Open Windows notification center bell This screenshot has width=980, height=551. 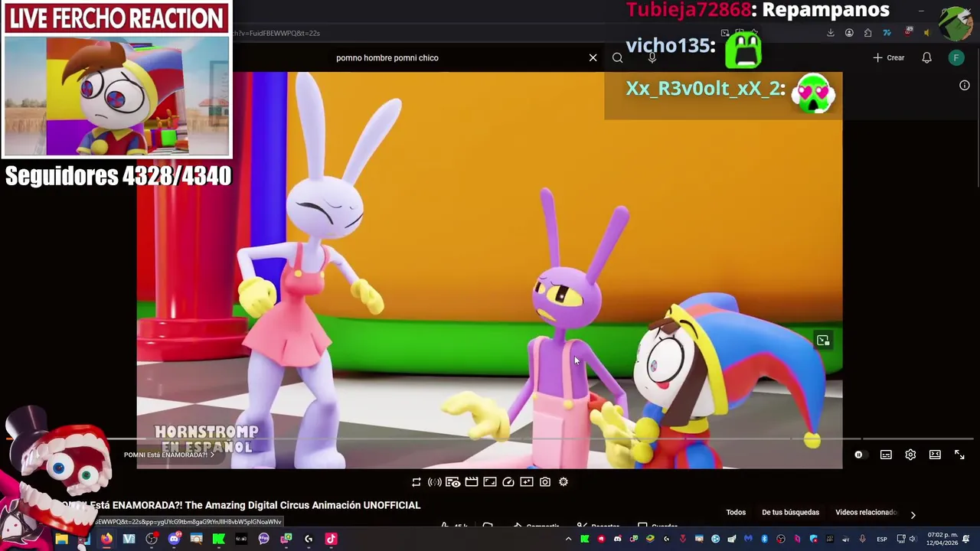point(966,539)
